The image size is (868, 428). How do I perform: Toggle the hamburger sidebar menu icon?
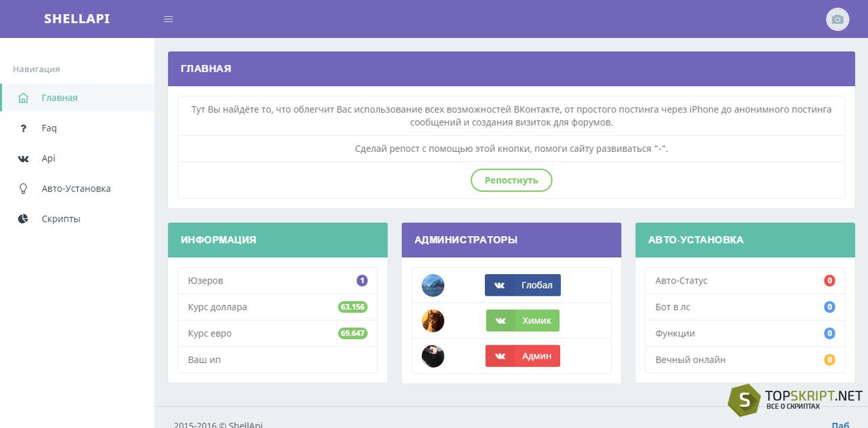[169, 19]
